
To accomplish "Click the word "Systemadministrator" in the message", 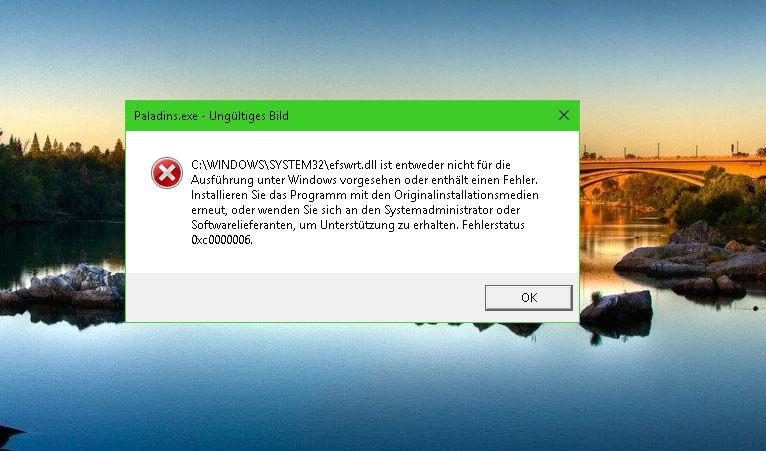I will point(438,210).
